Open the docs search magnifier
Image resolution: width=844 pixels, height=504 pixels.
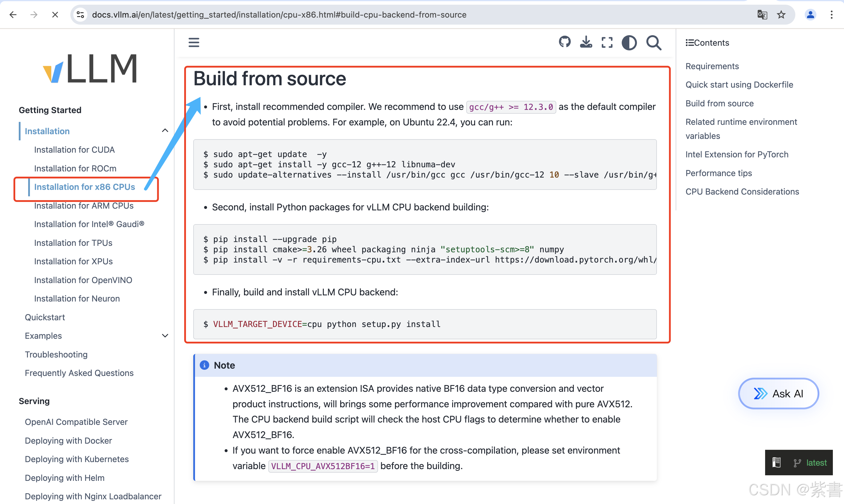654,43
